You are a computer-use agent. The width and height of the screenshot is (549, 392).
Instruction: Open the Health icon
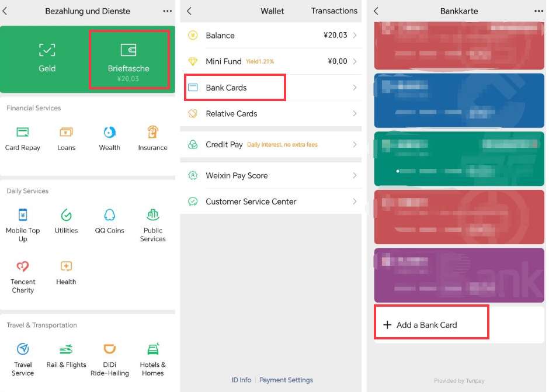tap(66, 266)
